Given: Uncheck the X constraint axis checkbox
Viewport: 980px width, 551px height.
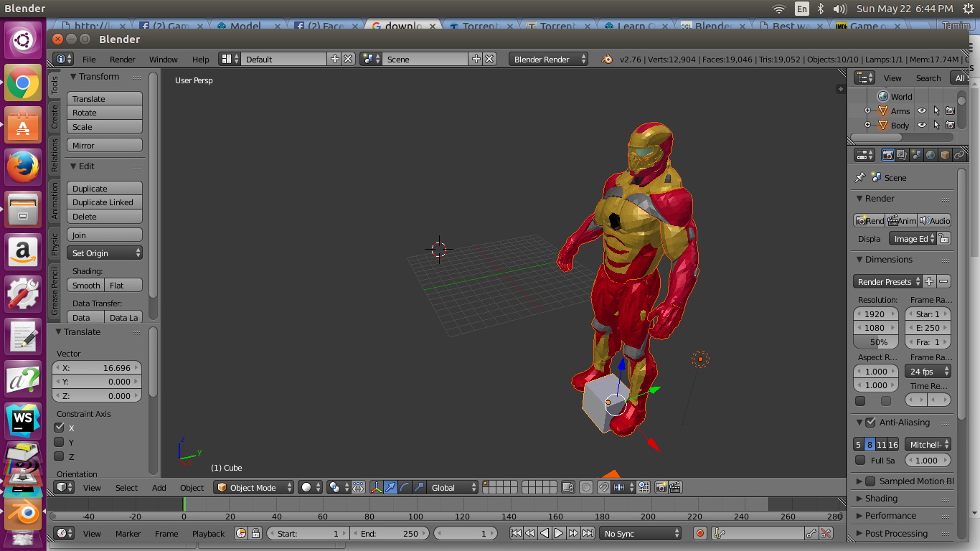Looking at the screenshot, I should pos(60,427).
